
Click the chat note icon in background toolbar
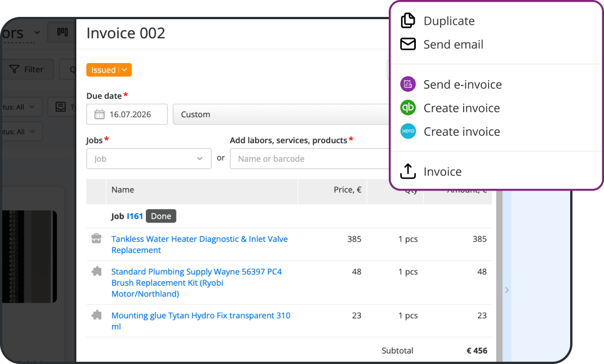click(x=60, y=106)
